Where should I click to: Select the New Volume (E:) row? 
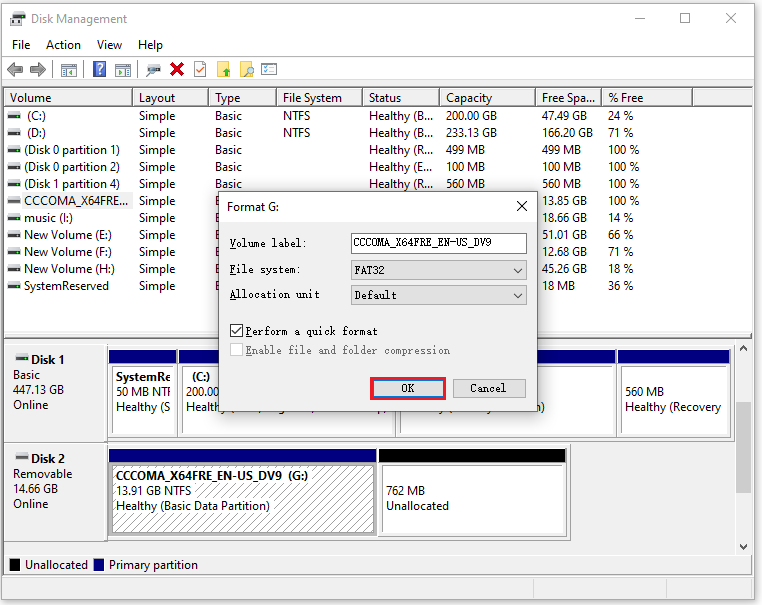68,235
